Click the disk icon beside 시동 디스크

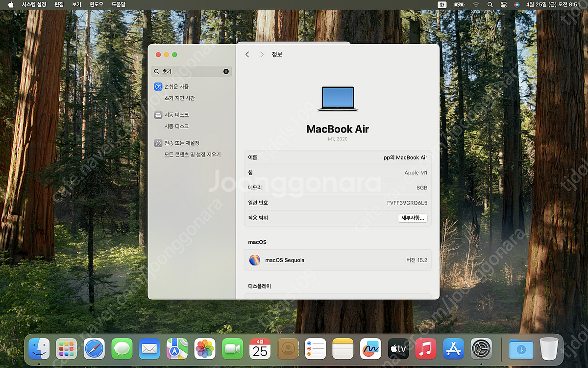click(x=158, y=115)
